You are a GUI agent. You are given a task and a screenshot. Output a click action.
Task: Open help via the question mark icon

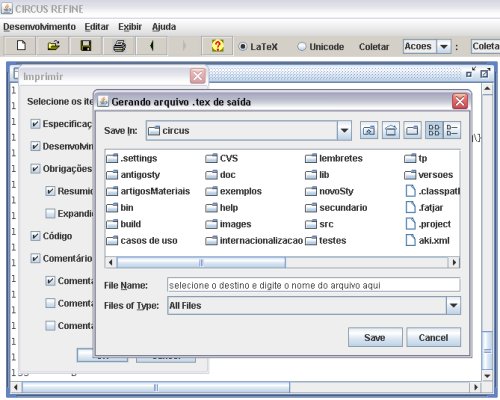point(217,46)
